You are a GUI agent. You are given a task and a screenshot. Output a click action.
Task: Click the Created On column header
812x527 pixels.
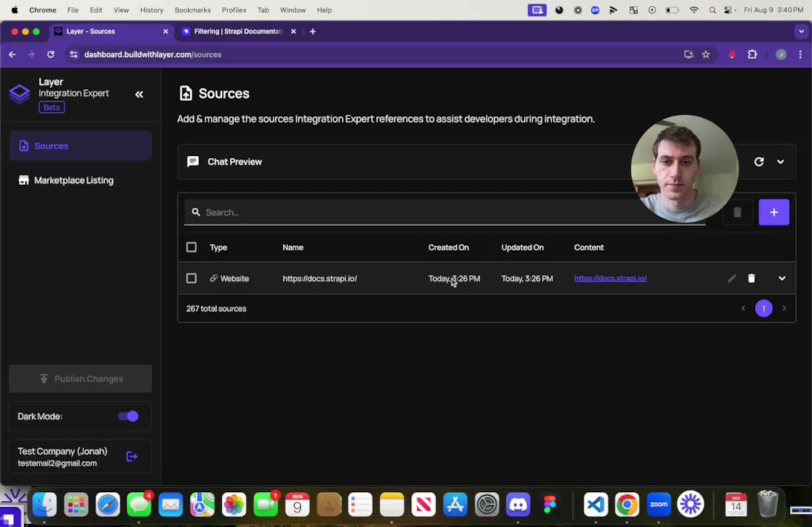[448, 247]
